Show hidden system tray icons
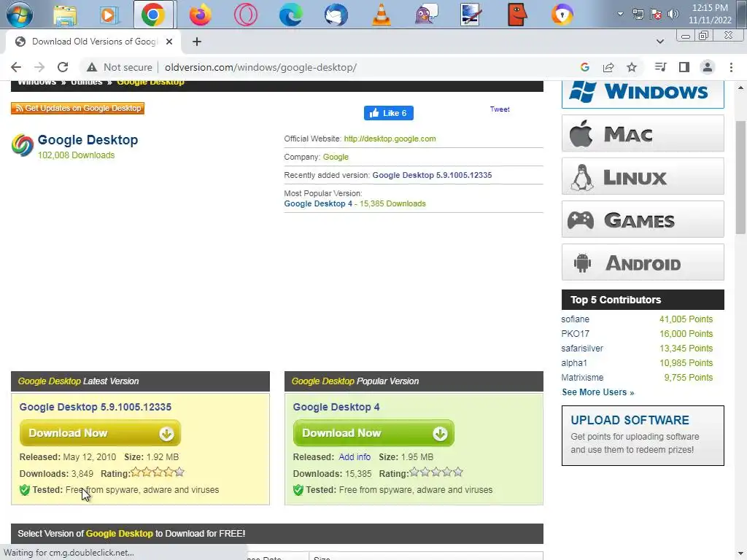Image resolution: width=747 pixels, height=560 pixels. 620,14
